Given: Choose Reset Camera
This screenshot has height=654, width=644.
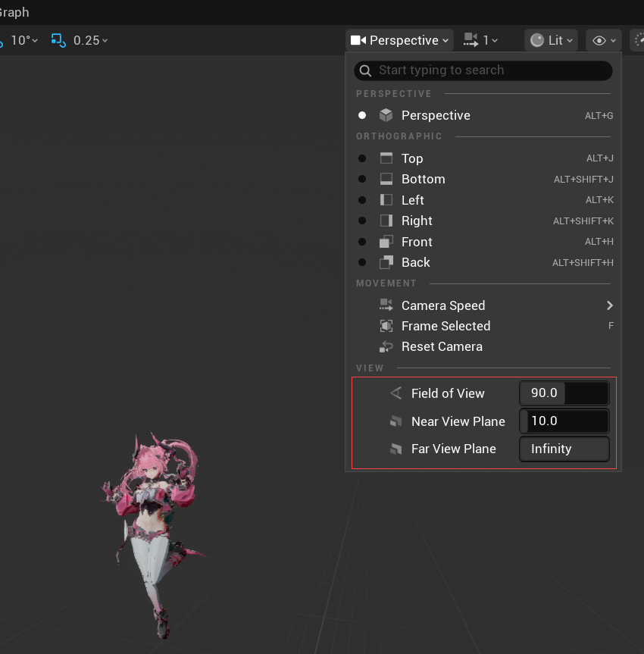Looking at the screenshot, I should [483, 347].
